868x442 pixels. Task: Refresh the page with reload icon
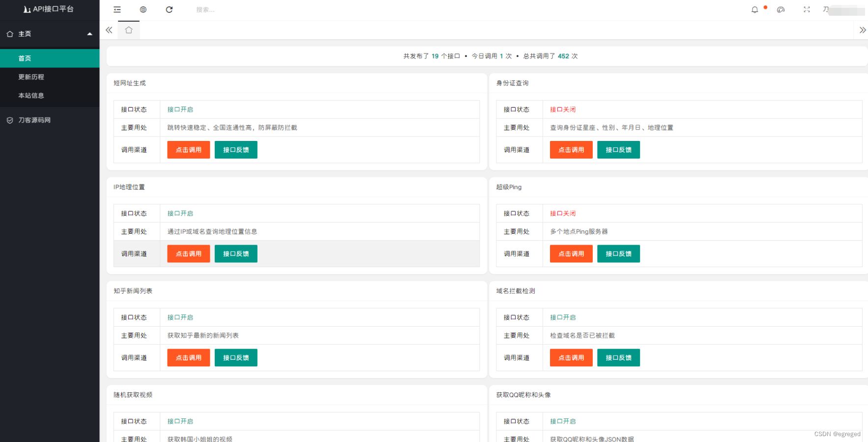(x=169, y=10)
